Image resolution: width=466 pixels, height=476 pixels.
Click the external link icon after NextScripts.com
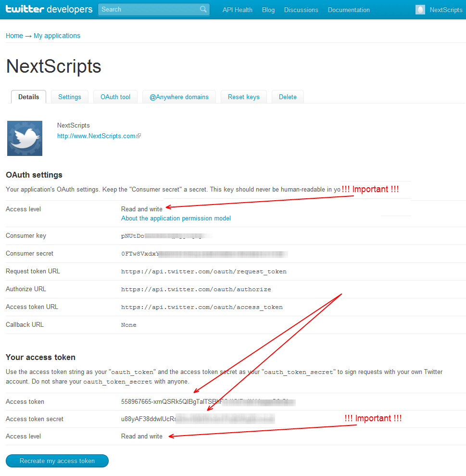139,136
